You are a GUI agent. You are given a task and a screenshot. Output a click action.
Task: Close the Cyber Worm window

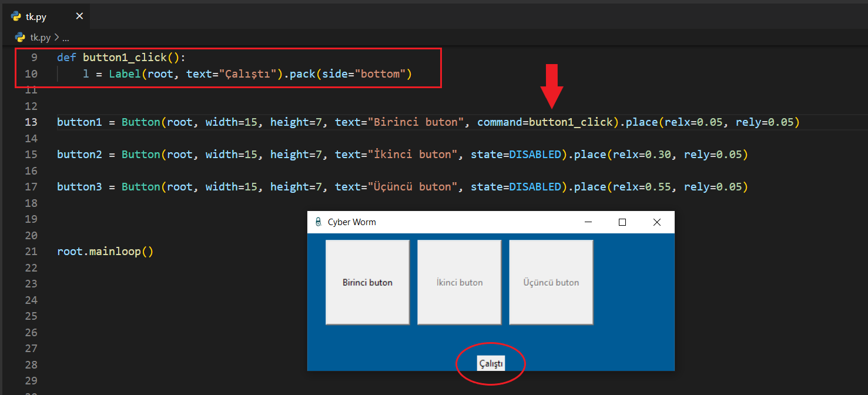(657, 222)
